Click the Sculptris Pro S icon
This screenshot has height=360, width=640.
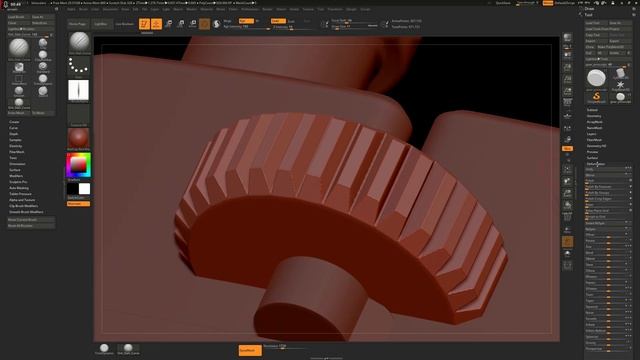(x=216, y=24)
